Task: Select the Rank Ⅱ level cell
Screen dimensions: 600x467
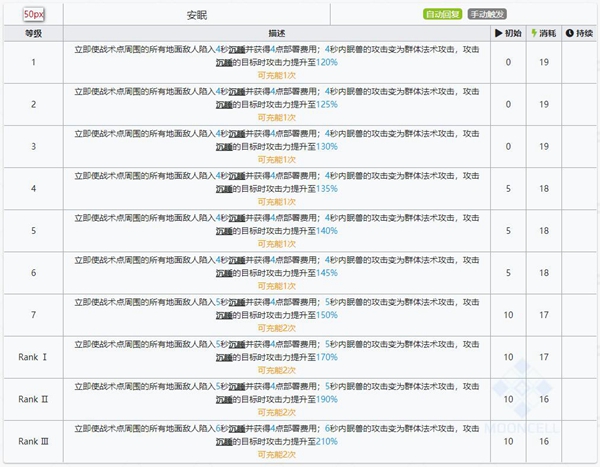Action: 33,398
